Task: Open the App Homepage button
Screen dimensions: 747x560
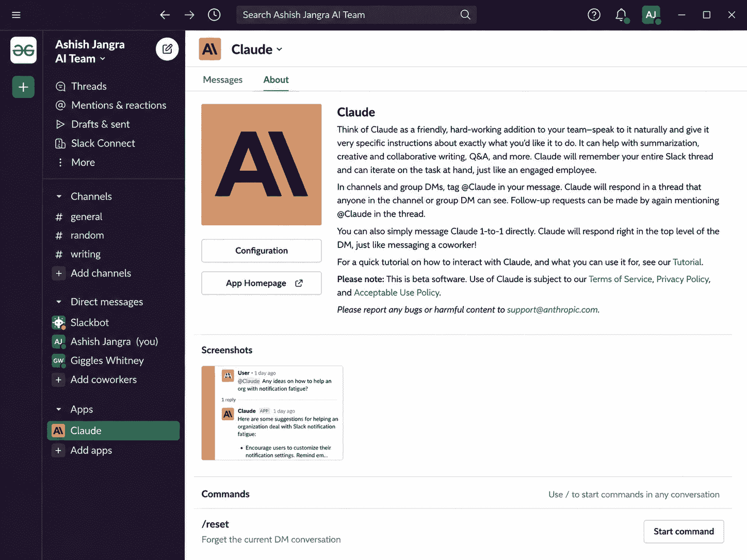Action: point(262,283)
